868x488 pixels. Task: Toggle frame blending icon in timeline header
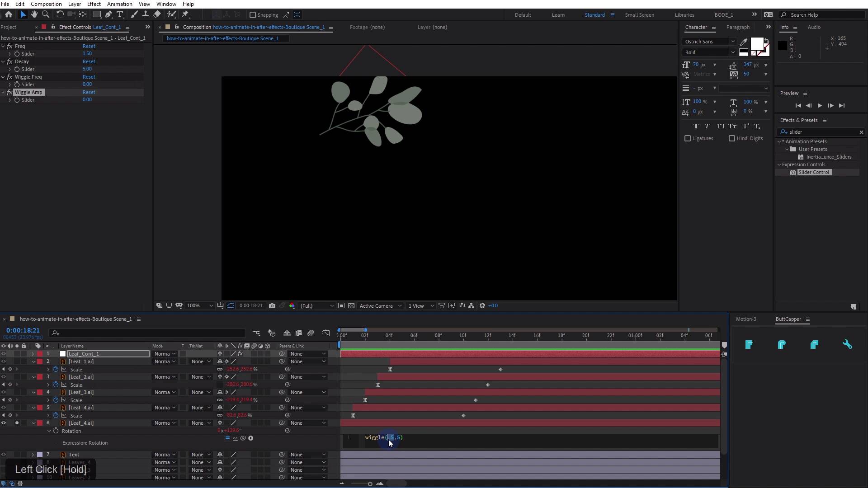click(x=299, y=333)
